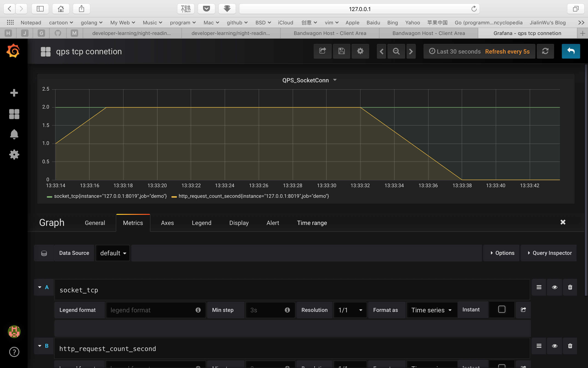Click Legend format info icon for query A
The image size is (588, 368).
[x=198, y=310]
